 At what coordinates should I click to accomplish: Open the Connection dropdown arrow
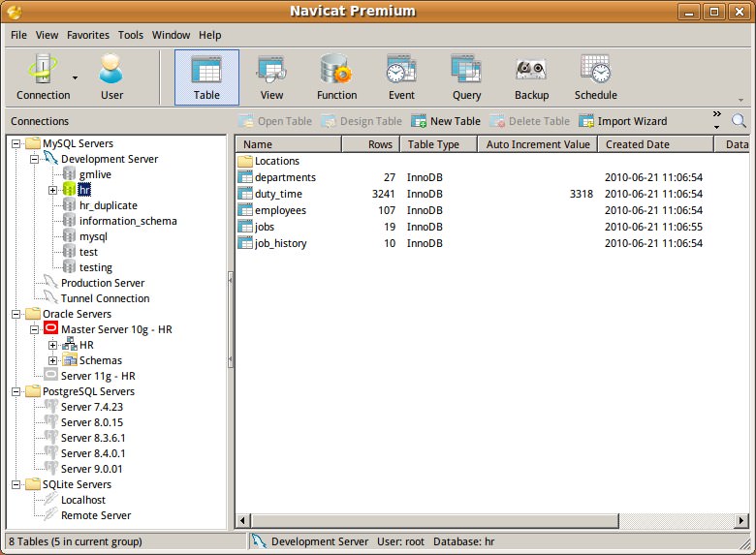pyautogui.click(x=75, y=77)
